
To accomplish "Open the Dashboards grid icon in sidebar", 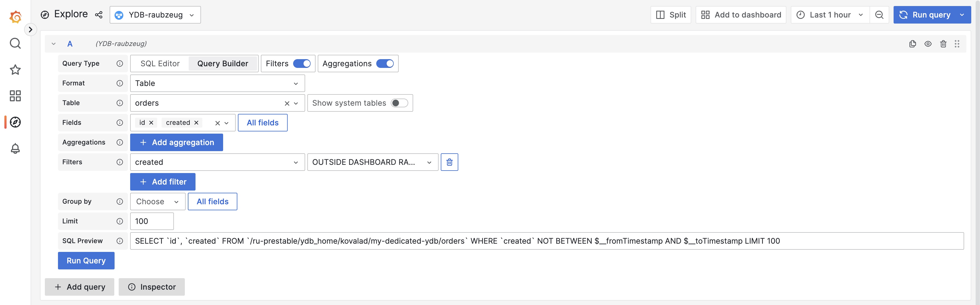I will pos(15,96).
